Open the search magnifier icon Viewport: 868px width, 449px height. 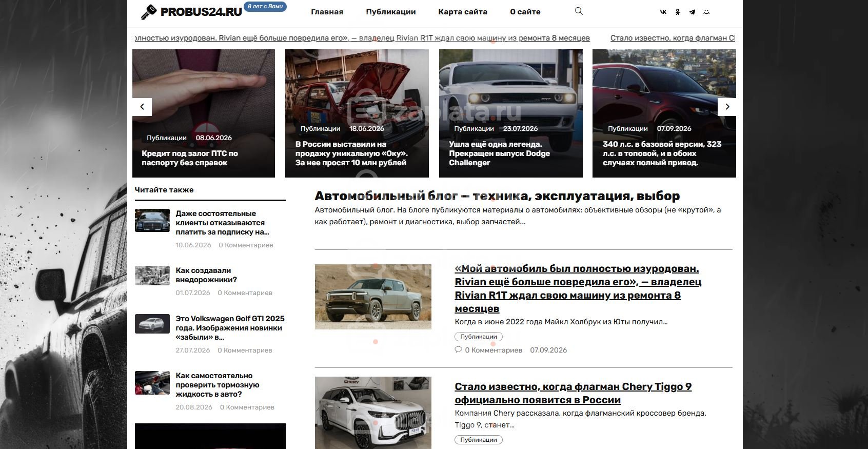[579, 11]
